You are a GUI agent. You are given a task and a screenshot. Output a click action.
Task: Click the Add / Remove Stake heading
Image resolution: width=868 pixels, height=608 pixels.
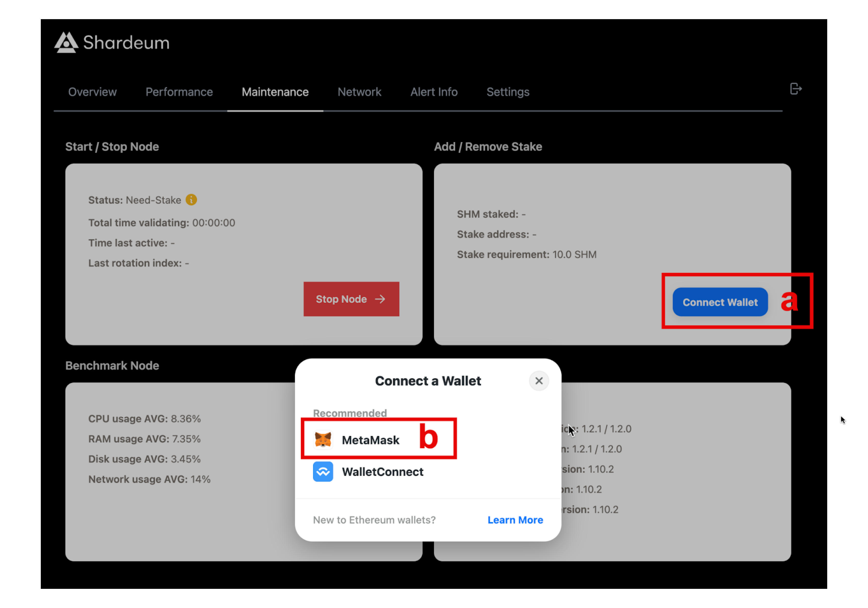pos(488,147)
